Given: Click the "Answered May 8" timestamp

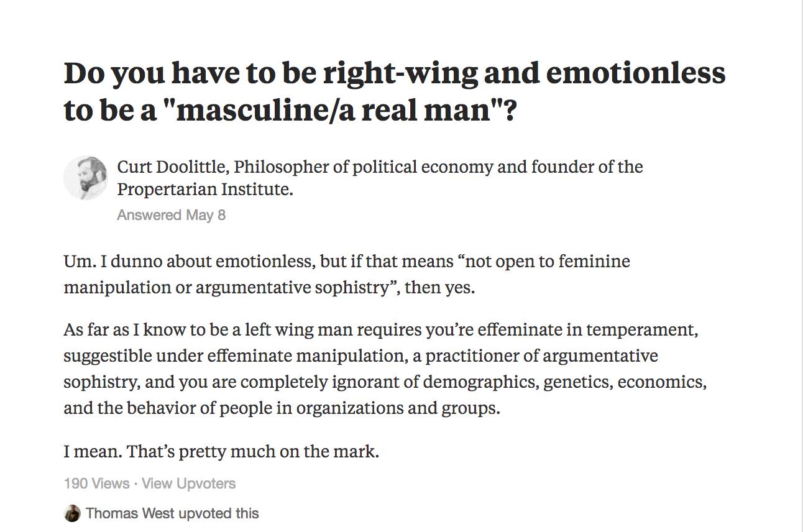Looking at the screenshot, I should [x=171, y=215].
